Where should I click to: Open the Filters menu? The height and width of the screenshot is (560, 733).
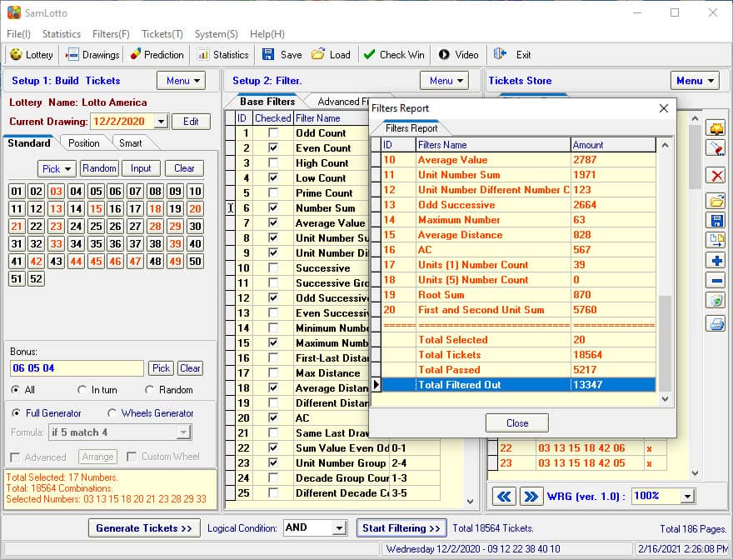(x=111, y=33)
